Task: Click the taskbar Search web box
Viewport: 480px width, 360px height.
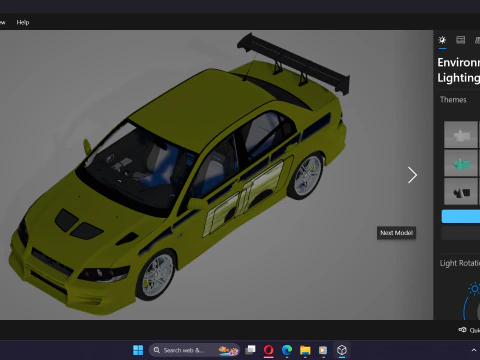Action: 194,350
